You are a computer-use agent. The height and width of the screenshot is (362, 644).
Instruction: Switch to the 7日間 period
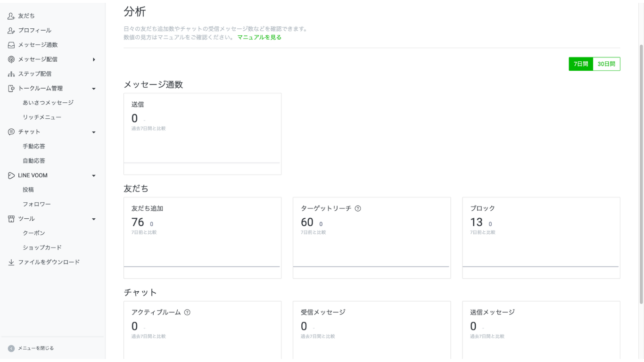pyautogui.click(x=581, y=64)
